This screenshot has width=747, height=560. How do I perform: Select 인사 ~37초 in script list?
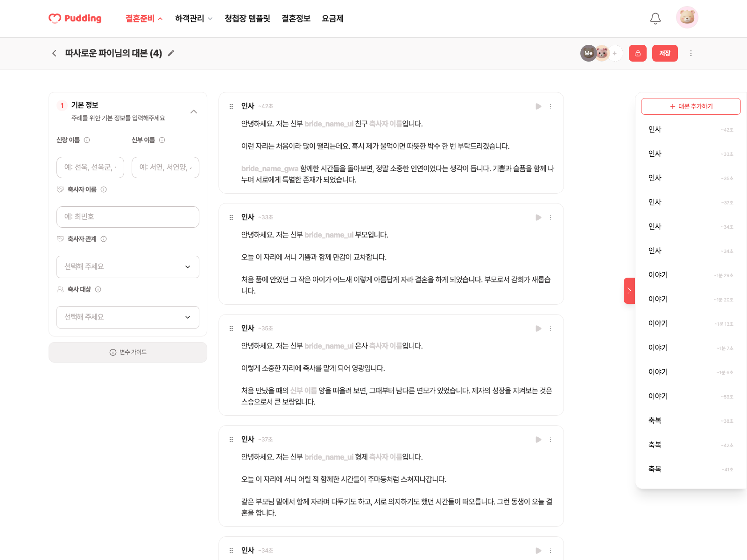tap(691, 203)
